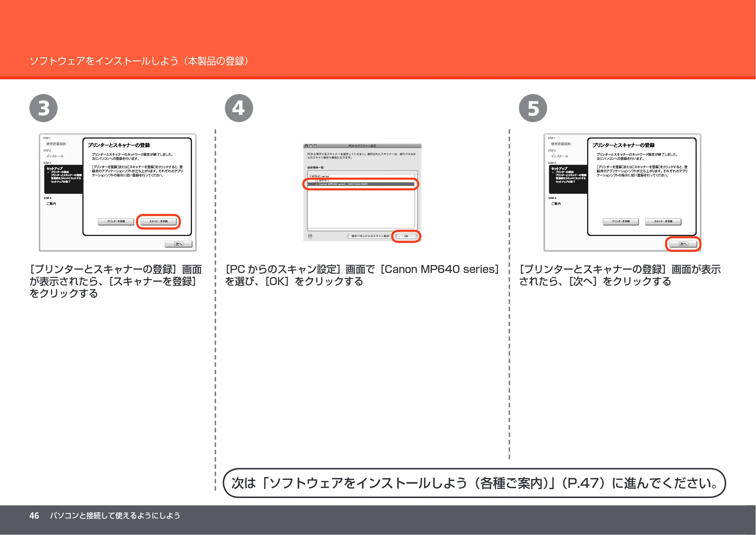Click セットアップ heading in step 3 screenshot
The image size is (756, 535).
[x=54, y=168]
